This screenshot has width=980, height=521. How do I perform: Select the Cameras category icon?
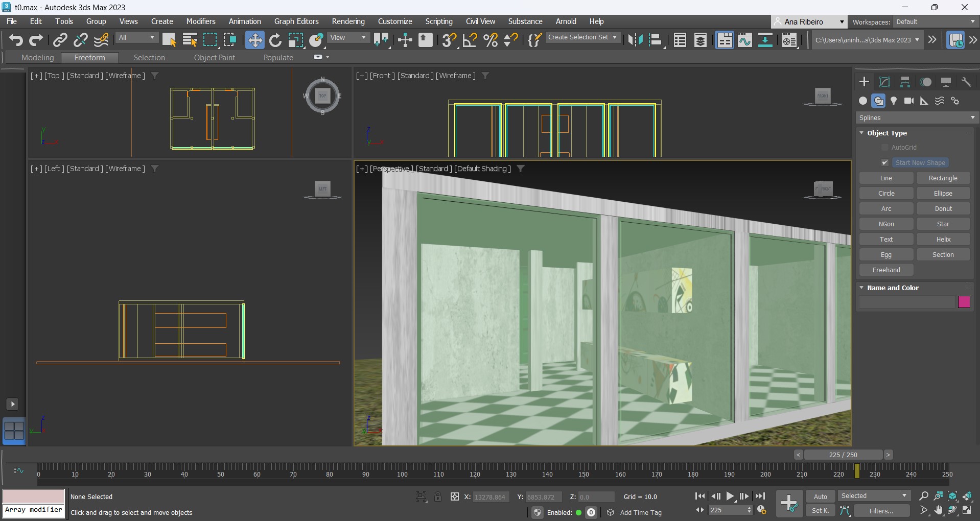(909, 101)
